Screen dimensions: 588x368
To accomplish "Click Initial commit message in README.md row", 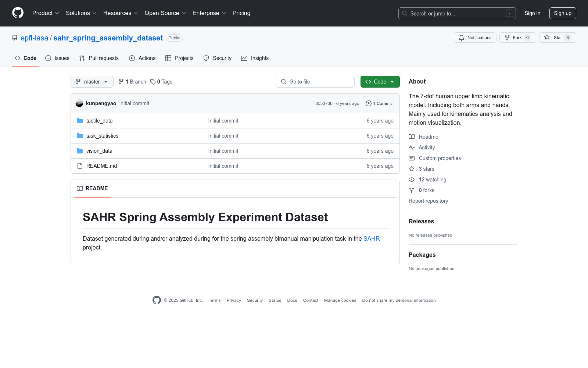I will [x=223, y=166].
